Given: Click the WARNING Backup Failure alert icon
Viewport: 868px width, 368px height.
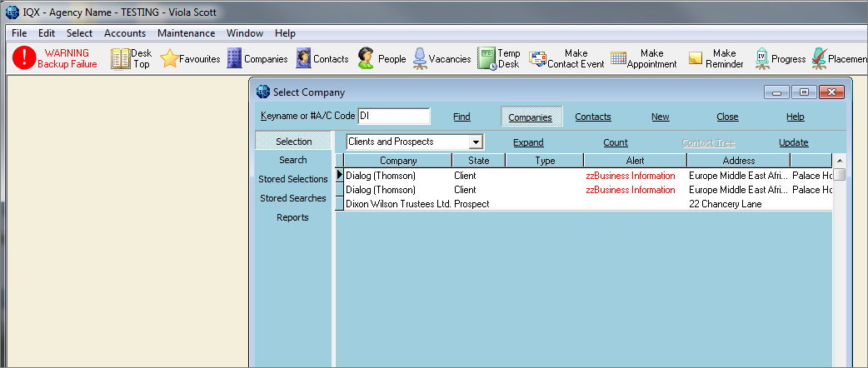Looking at the screenshot, I should 24,58.
